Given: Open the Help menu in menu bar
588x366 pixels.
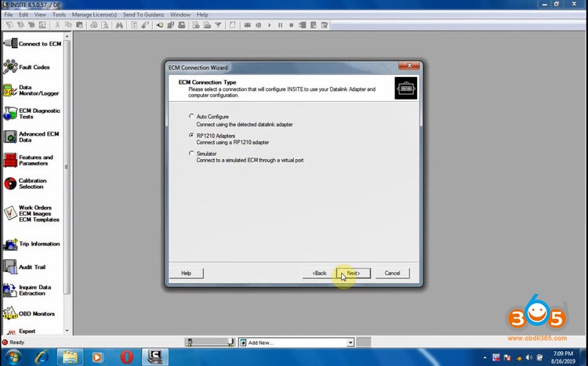Looking at the screenshot, I should pyautogui.click(x=202, y=15).
